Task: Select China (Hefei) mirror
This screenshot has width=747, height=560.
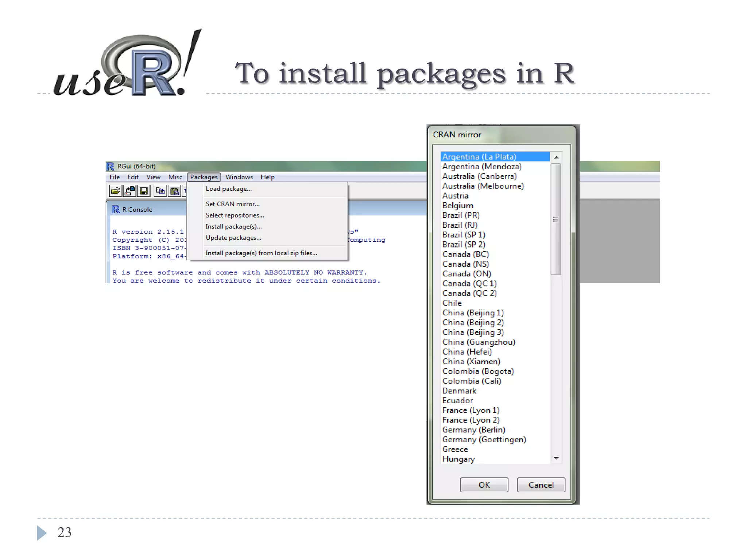Action: coord(495,352)
